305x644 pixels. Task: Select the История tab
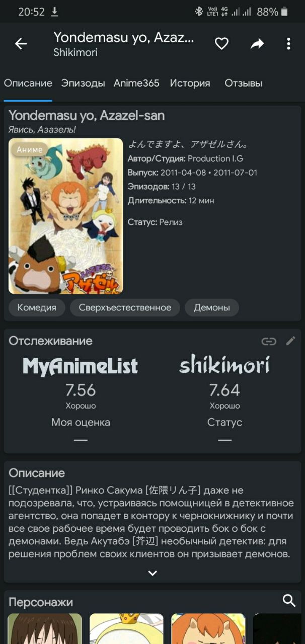[190, 84]
